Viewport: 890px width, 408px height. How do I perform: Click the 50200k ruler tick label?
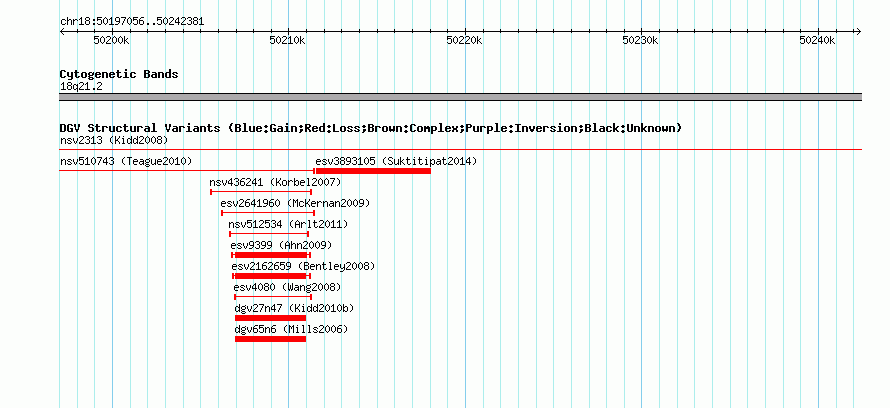111,40
